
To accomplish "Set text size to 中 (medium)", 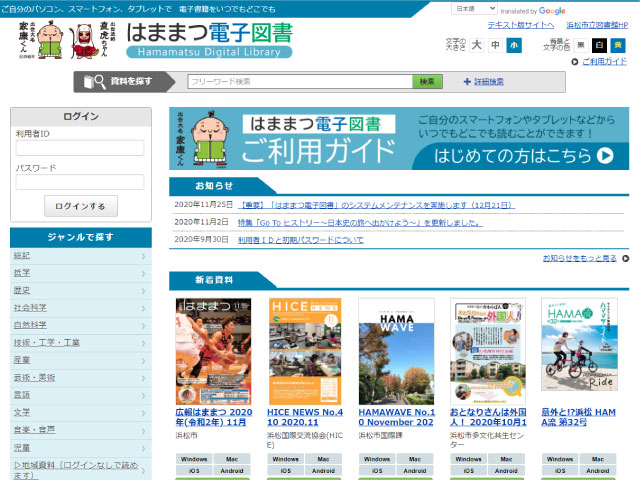I will coord(495,45).
